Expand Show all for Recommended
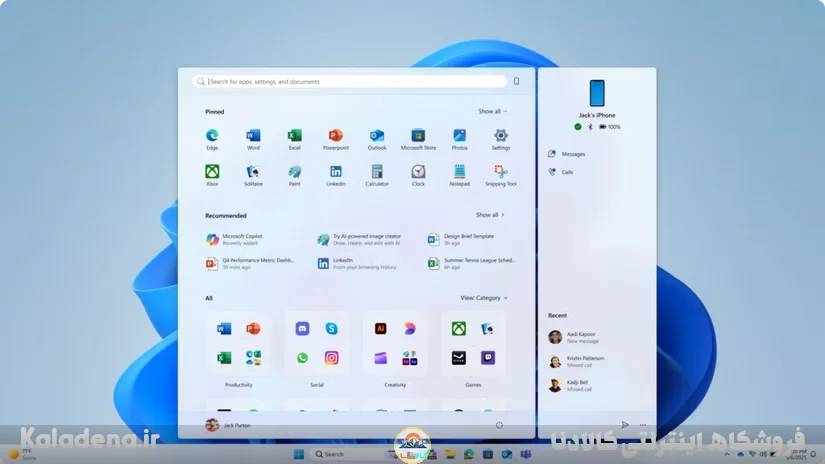The width and height of the screenshot is (825, 464). click(490, 215)
